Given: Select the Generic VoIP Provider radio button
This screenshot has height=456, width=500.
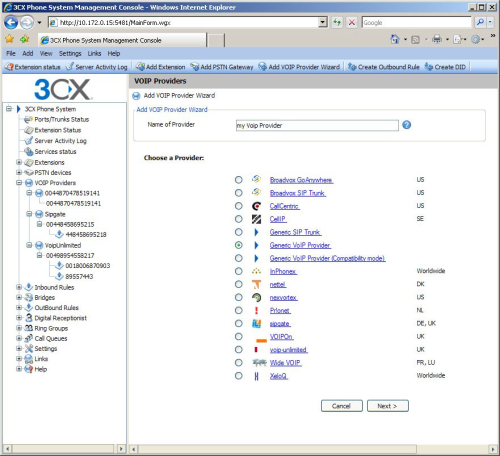Looking at the screenshot, I should coord(238,245).
